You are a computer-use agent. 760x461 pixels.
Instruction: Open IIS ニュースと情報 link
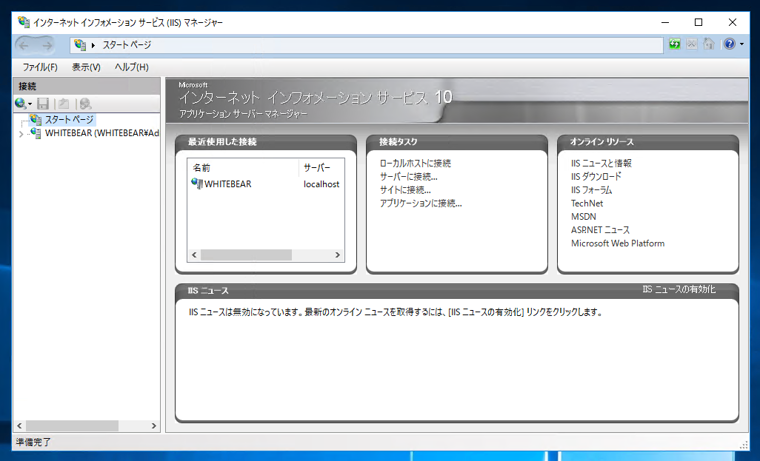(601, 163)
